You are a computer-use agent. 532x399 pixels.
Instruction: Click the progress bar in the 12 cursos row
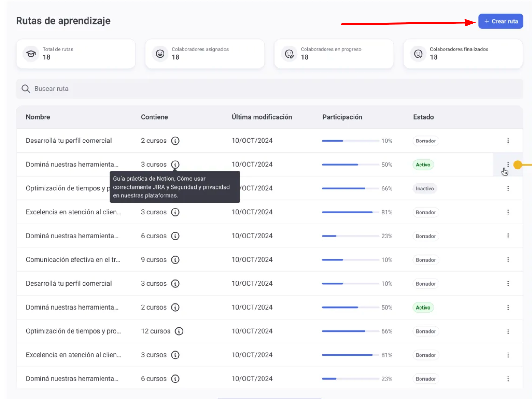pos(350,331)
